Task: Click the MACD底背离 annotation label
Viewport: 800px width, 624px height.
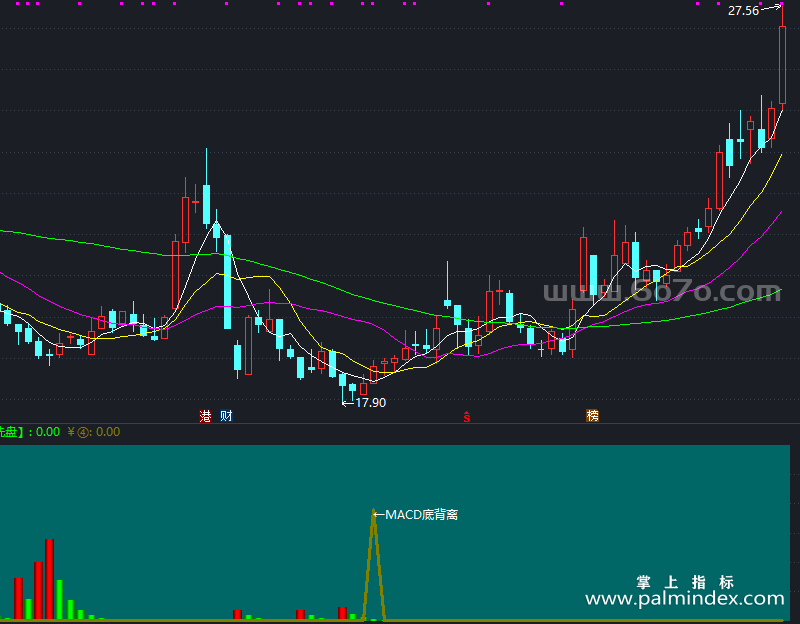Action: 421,515
